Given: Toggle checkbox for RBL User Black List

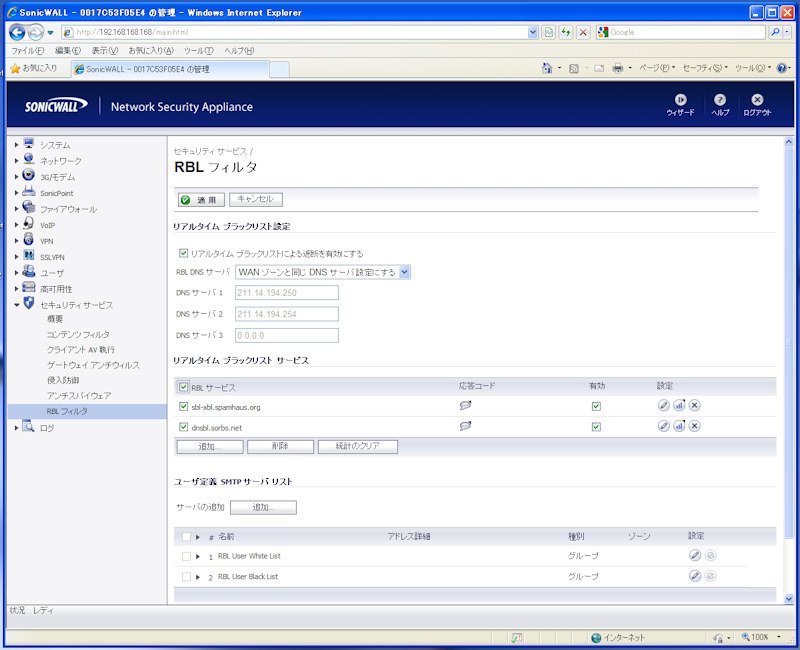Looking at the screenshot, I should point(186,577).
